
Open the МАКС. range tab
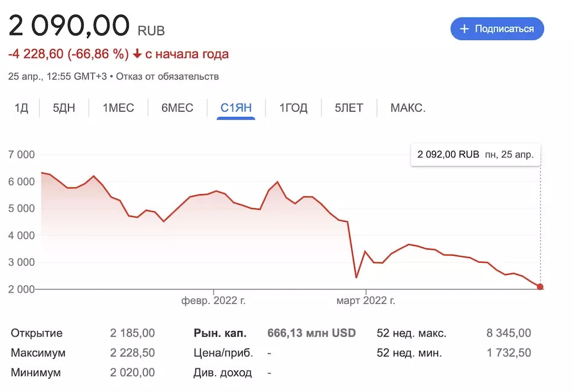coord(408,108)
